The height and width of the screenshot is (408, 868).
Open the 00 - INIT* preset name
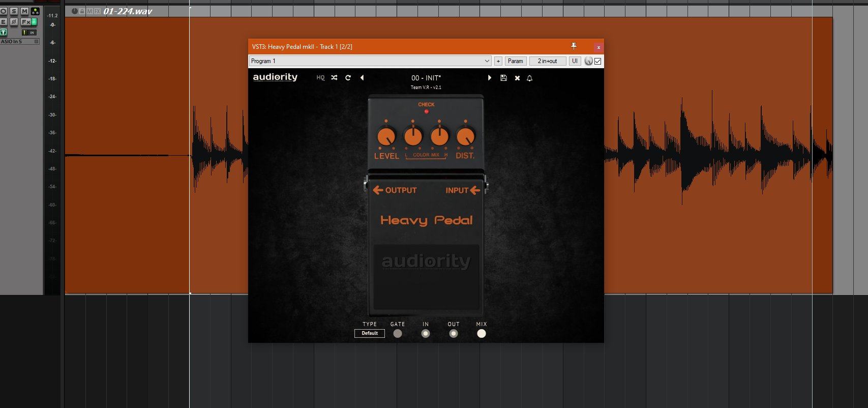[x=426, y=78]
